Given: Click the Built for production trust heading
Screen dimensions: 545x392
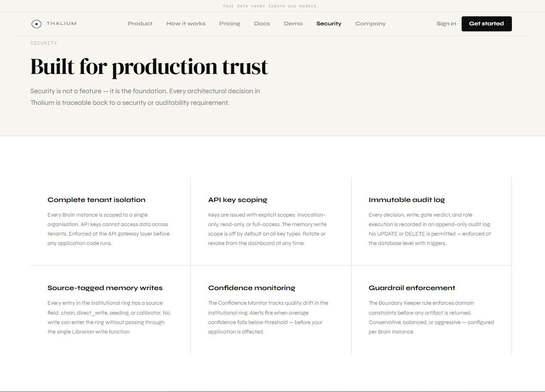Looking at the screenshot, I should (x=149, y=67).
